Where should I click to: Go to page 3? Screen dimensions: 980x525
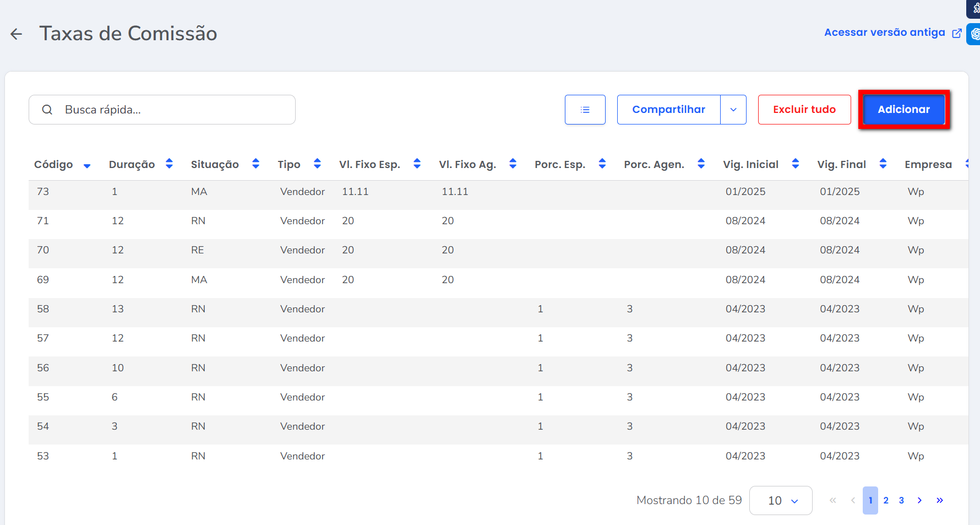tap(901, 500)
